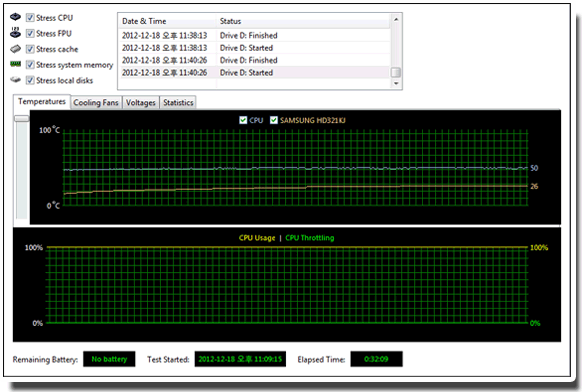The width and height of the screenshot is (582, 392).
Task: Click the Status column header
Action: point(303,21)
